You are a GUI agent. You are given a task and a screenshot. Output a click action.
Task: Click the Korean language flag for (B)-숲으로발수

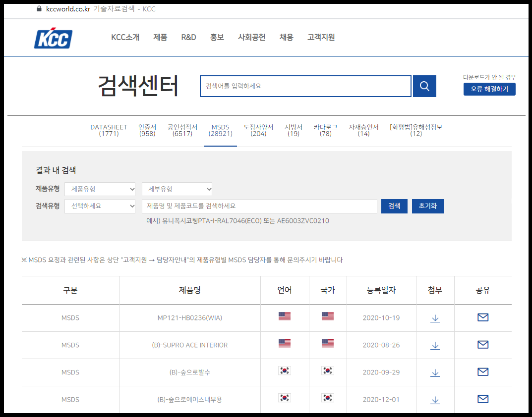pyautogui.click(x=284, y=370)
